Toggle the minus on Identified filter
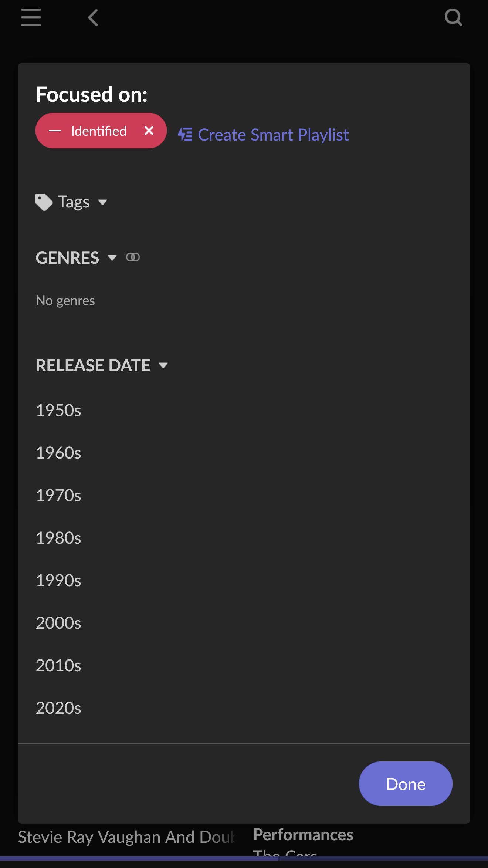The height and width of the screenshot is (868, 488). [55, 131]
